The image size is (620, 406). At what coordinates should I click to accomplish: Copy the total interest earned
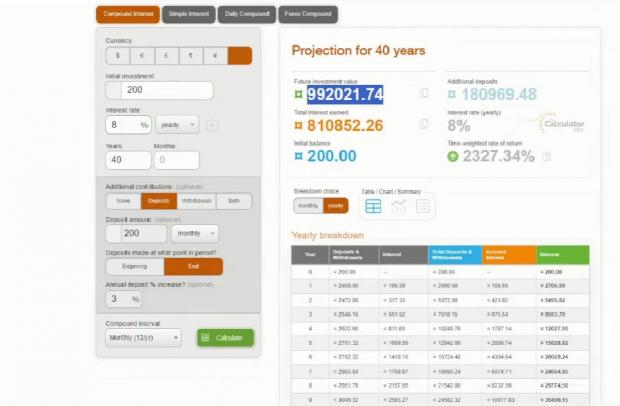424,125
